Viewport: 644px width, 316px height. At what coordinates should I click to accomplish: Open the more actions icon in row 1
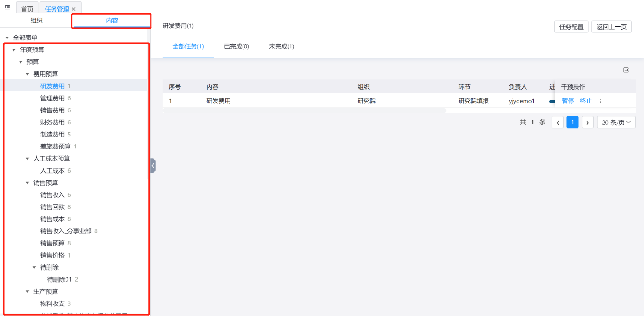600,101
